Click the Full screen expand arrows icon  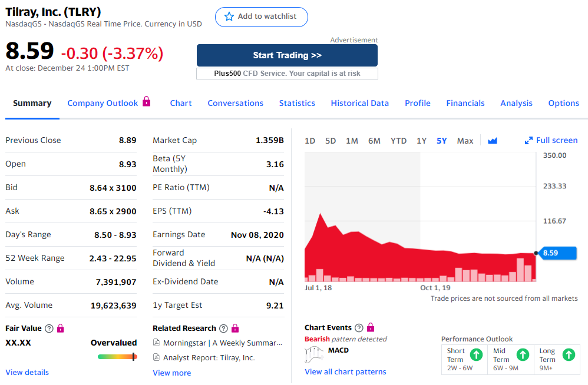click(x=528, y=141)
